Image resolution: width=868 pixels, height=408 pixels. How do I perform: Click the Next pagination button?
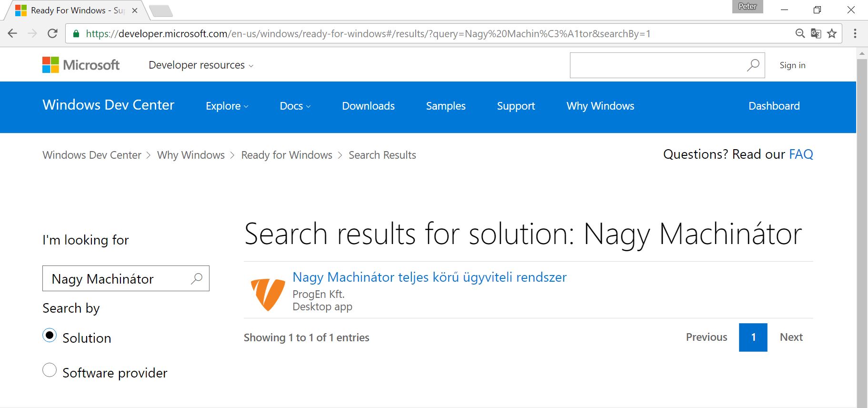(791, 337)
